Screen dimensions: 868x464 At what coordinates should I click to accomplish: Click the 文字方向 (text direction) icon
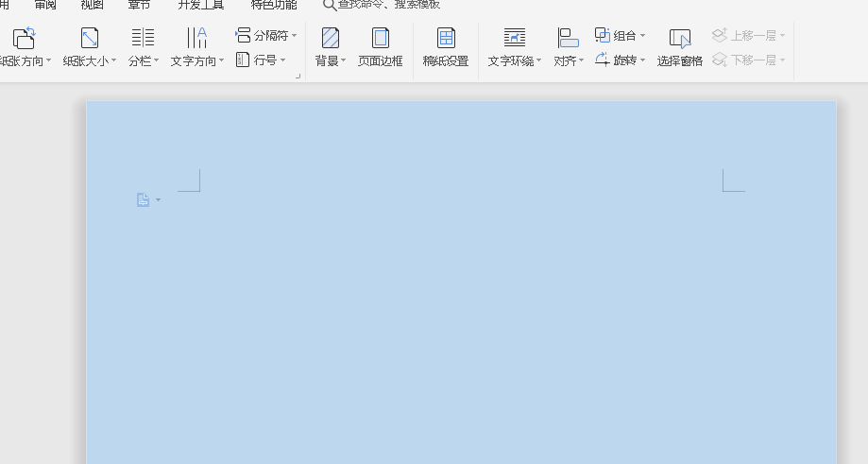point(196,39)
